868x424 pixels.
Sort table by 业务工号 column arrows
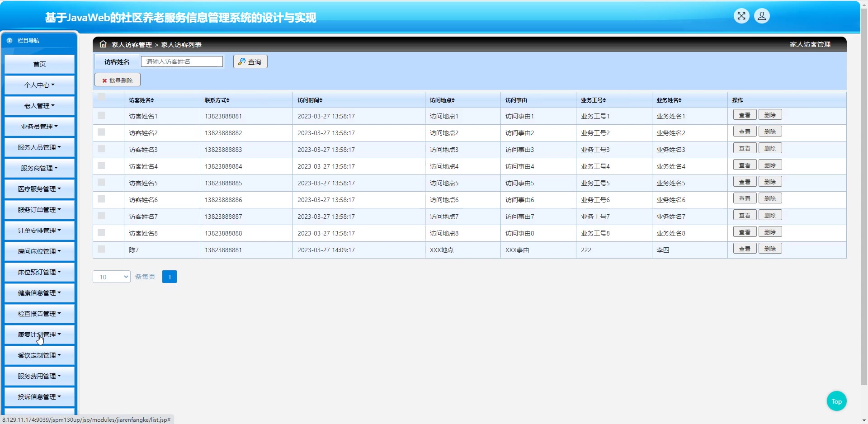pyautogui.click(x=604, y=100)
